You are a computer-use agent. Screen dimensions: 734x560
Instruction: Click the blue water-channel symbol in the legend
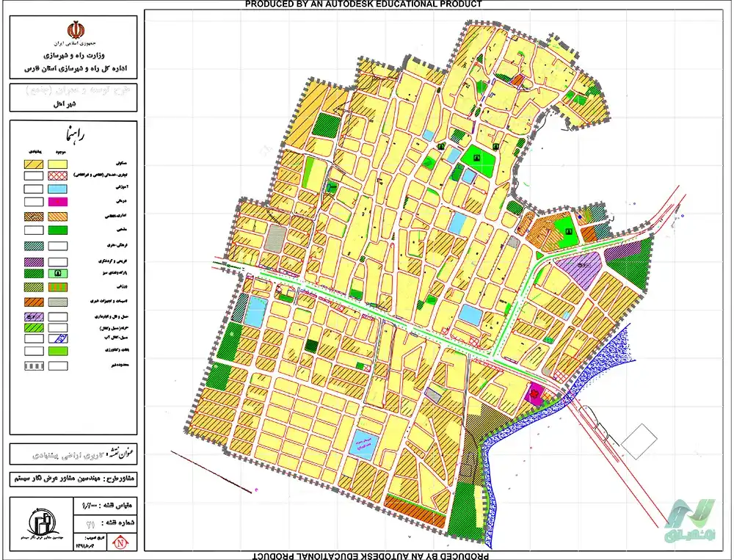(57, 338)
